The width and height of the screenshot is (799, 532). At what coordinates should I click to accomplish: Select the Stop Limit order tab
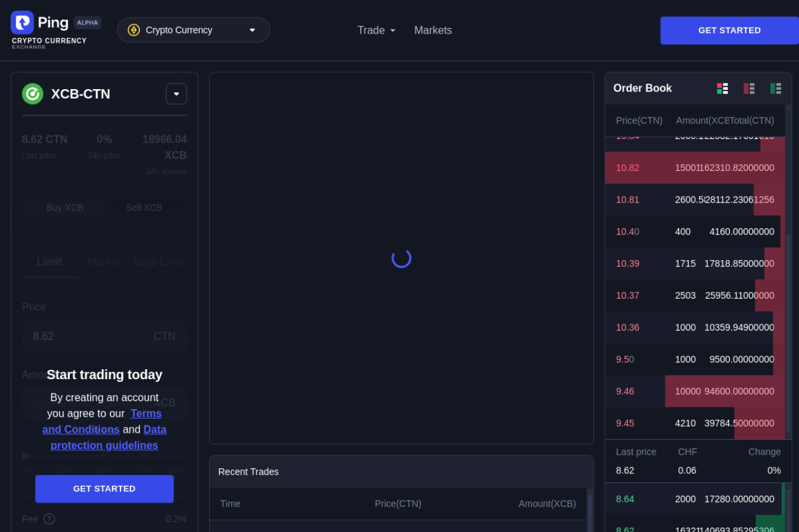(x=159, y=262)
